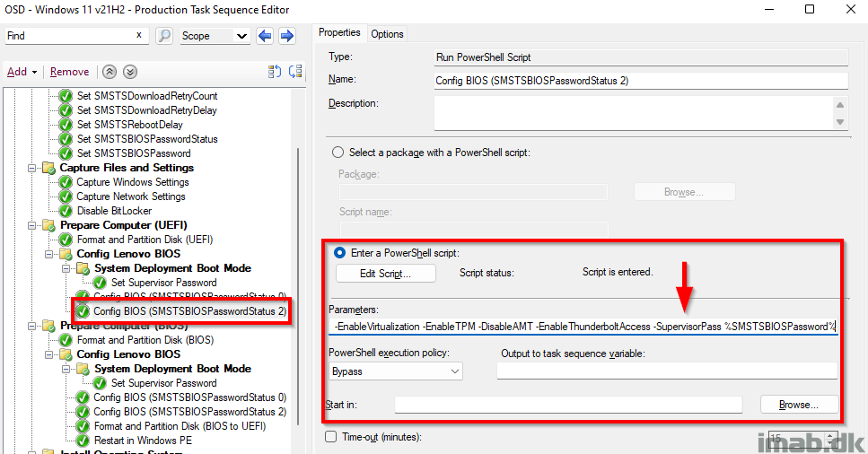The image size is (868, 454).
Task: Choose Enter a PowerShell script radio button
Action: (x=338, y=253)
